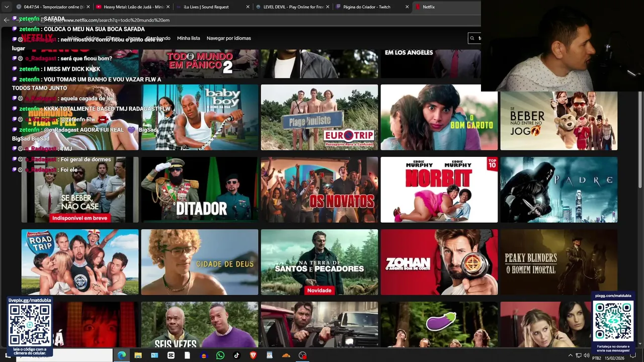Open the Notepad-style taskbar icon

click(270, 355)
